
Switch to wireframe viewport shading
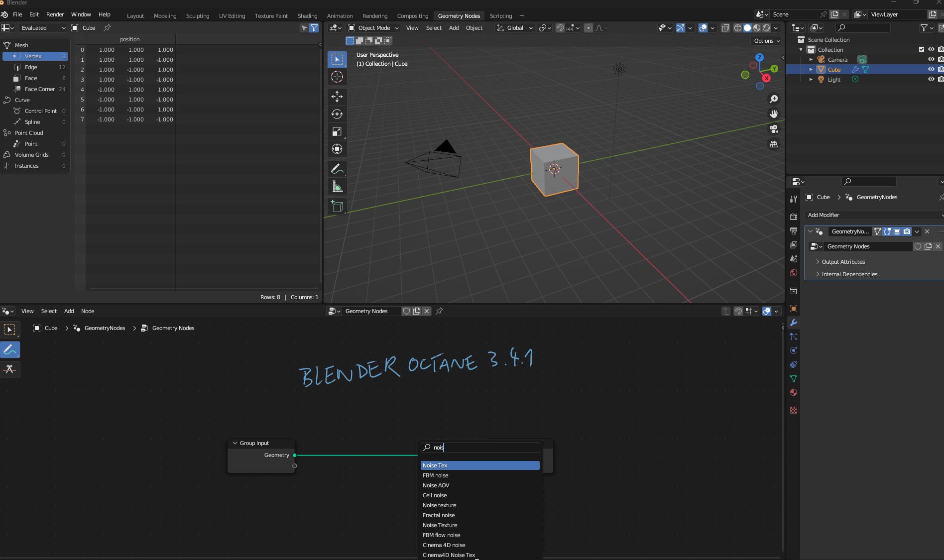click(738, 28)
